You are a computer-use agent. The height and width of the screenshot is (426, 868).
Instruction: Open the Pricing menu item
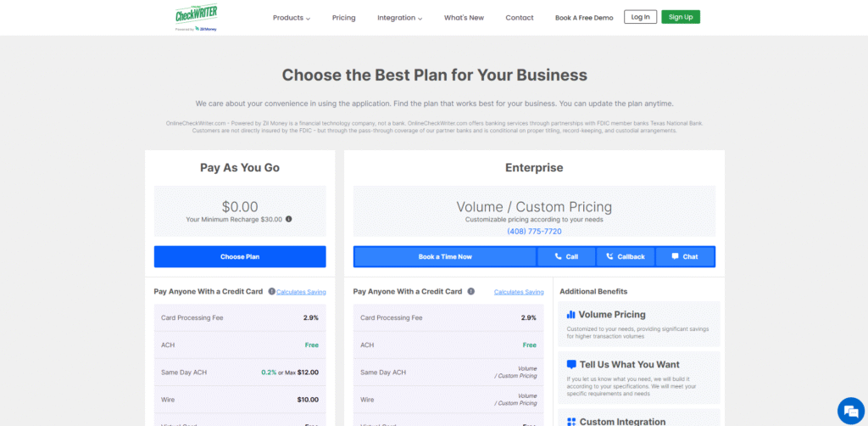click(344, 17)
